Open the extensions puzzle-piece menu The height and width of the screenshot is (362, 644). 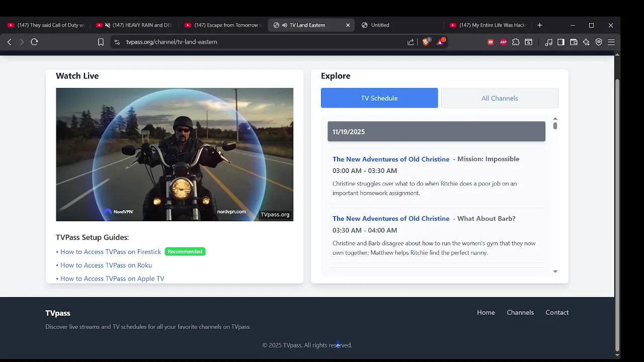pyautogui.click(x=516, y=42)
